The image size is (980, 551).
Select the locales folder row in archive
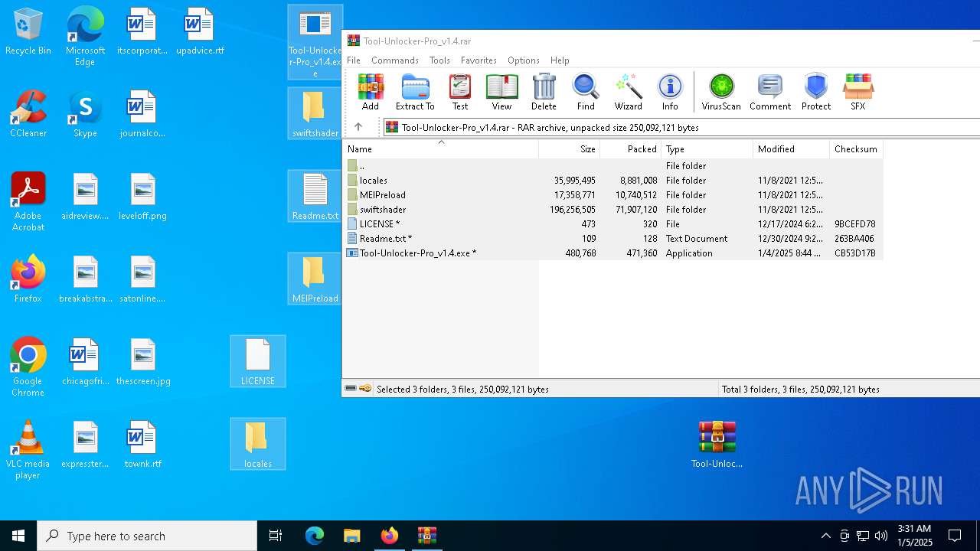(x=612, y=181)
